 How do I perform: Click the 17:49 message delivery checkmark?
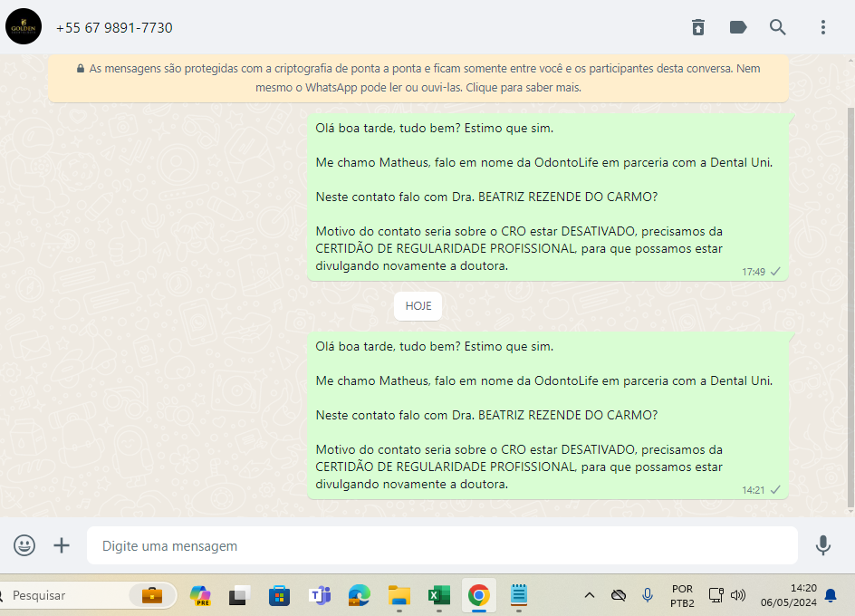pyautogui.click(x=775, y=272)
